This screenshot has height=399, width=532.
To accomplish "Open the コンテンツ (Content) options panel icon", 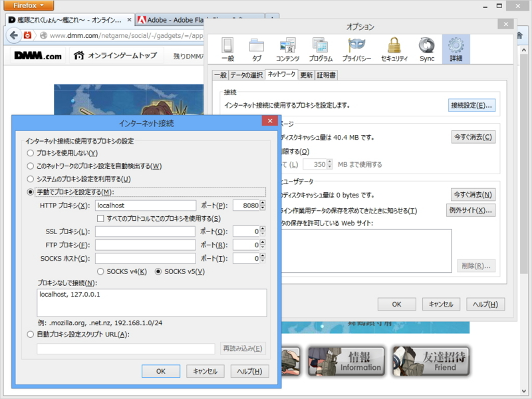I will pos(288,49).
